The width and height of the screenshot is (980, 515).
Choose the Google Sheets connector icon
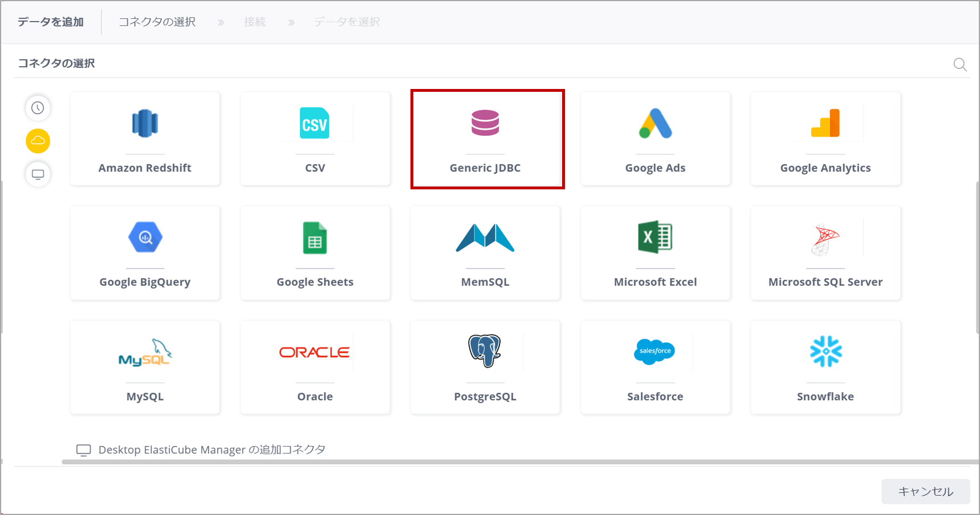(x=315, y=238)
